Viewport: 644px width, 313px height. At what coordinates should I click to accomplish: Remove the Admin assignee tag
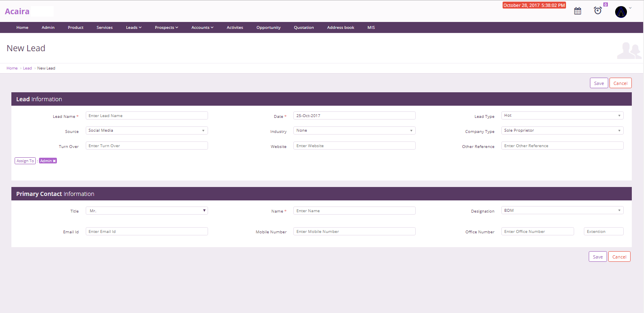[54, 161]
